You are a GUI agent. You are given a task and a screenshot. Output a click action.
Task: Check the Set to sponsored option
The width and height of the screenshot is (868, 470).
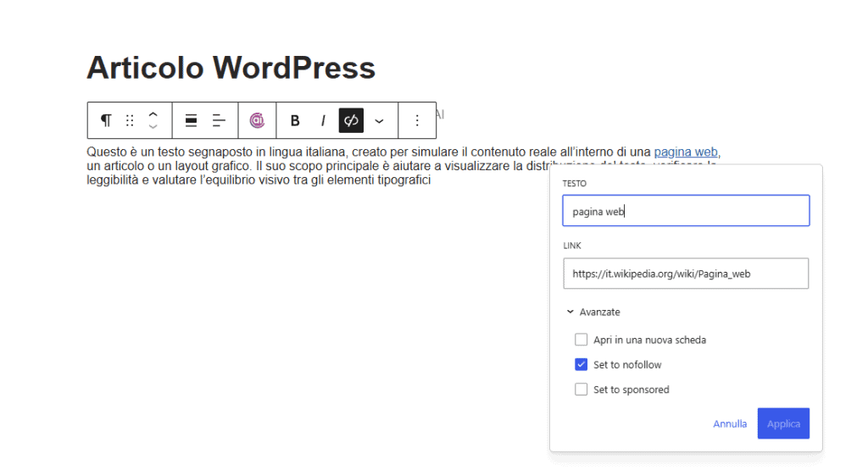[x=581, y=390]
